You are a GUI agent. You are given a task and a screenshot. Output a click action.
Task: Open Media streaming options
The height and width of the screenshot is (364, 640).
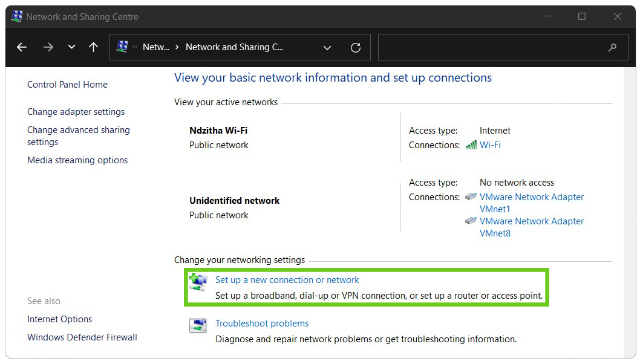(77, 160)
